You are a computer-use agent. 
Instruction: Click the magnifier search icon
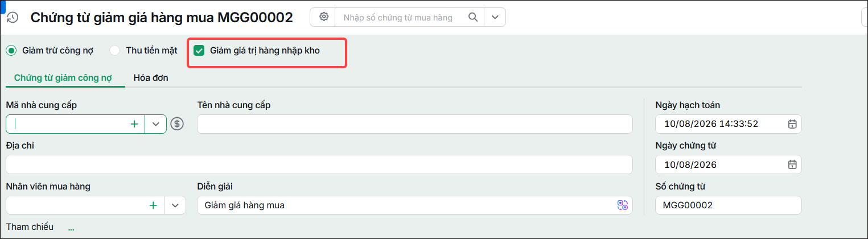(x=472, y=17)
